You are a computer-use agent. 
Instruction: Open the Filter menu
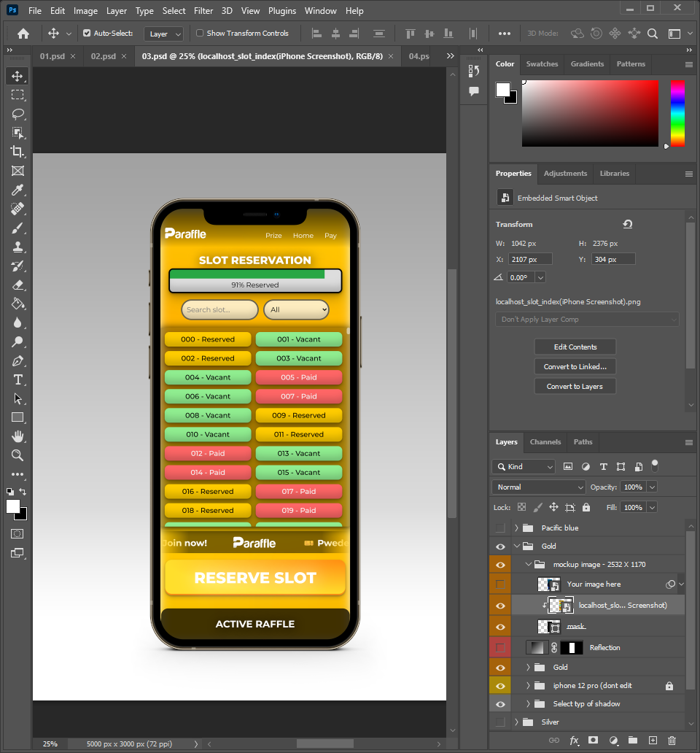(203, 10)
